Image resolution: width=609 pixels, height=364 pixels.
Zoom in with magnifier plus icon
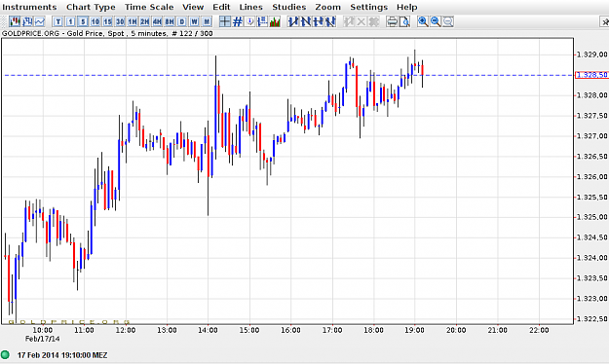pyautogui.click(x=423, y=21)
